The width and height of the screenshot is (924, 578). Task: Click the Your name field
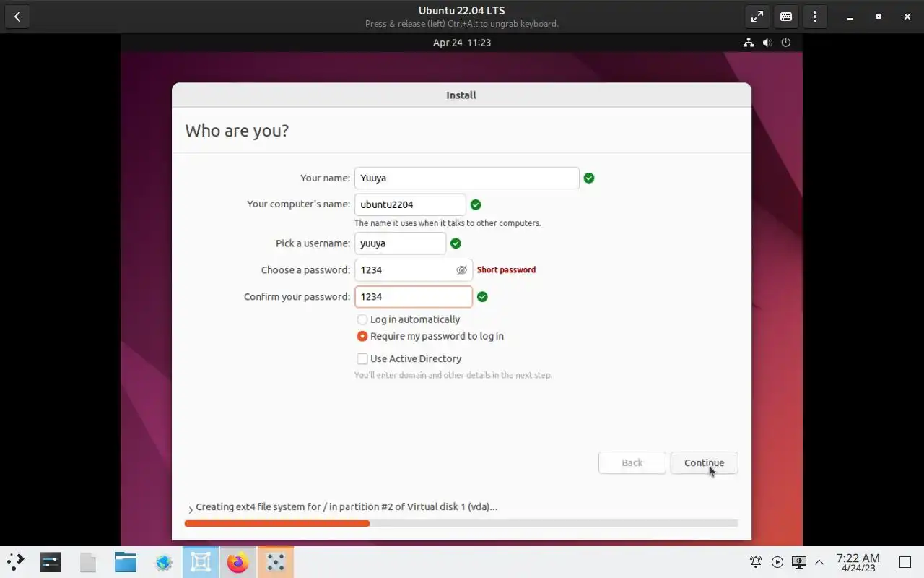[466, 178]
